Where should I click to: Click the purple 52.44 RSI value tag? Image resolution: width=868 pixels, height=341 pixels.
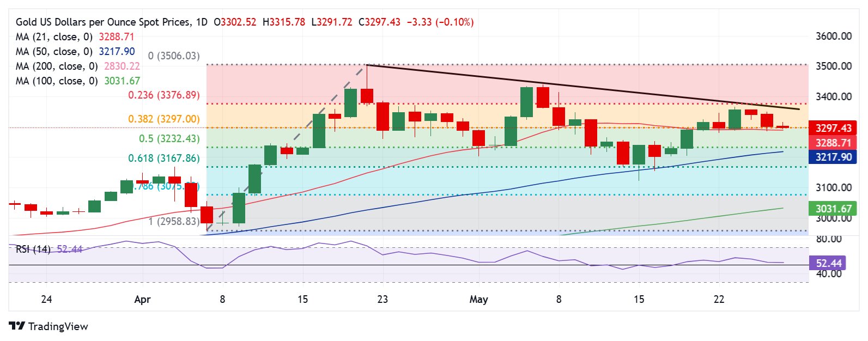pyautogui.click(x=828, y=263)
